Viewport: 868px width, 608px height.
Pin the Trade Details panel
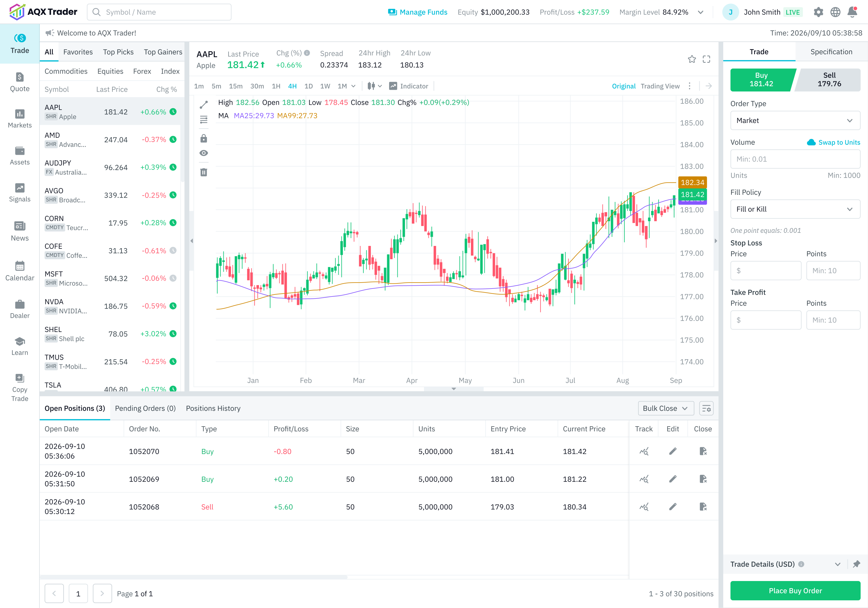[x=856, y=564]
